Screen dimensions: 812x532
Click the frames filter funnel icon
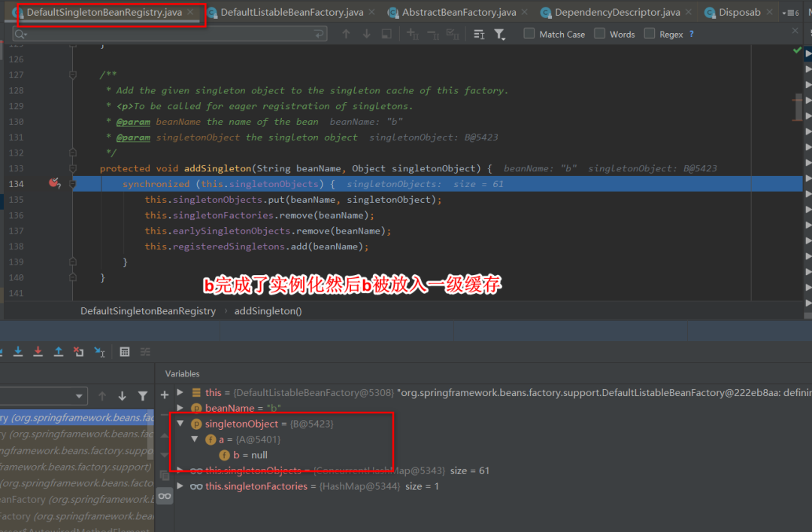[x=143, y=396]
